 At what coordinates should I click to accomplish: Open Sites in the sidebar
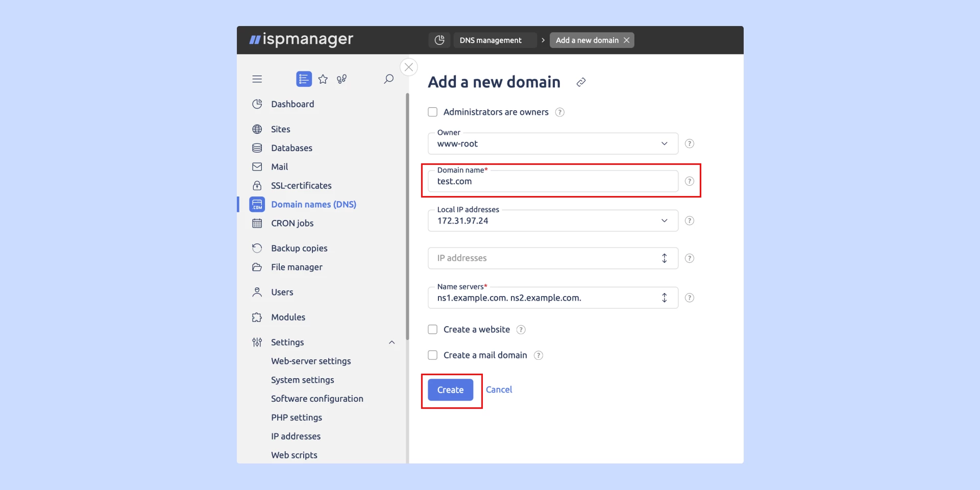280,129
